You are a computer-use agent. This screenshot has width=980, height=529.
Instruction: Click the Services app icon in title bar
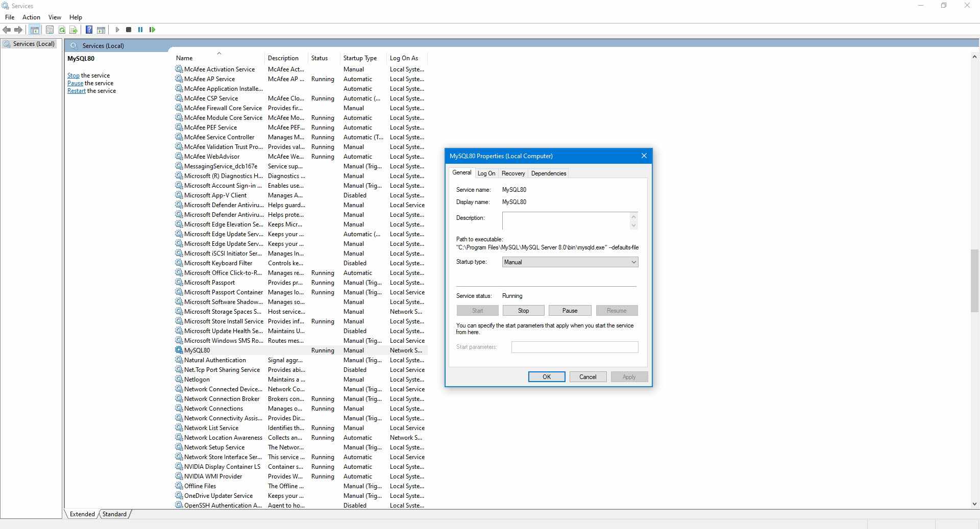pyautogui.click(x=6, y=6)
